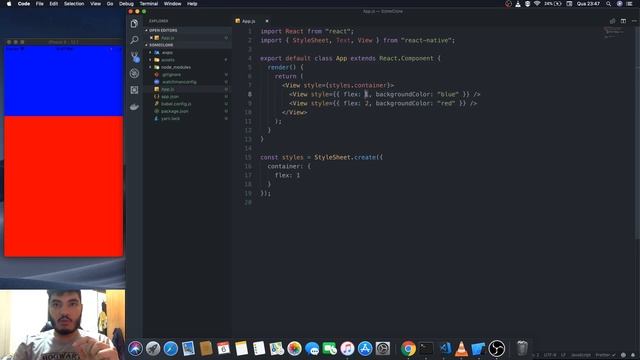Open the editor More Actions ellipsis
This screenshot has width=640, height=360.
[633, 21]
